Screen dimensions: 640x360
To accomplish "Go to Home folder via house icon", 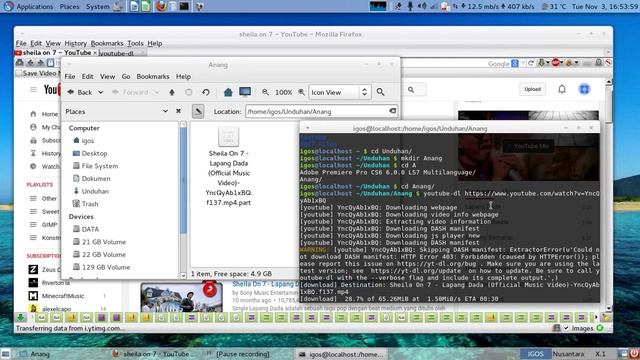I will 228,92.
